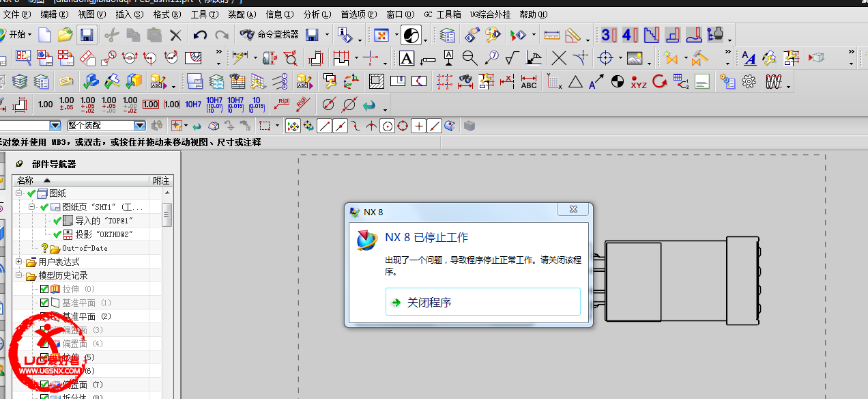Image resolution: width=868 pixels, height=399 pixels.
Task: Expand the 用户表达式 node
Action: [19, 262]
